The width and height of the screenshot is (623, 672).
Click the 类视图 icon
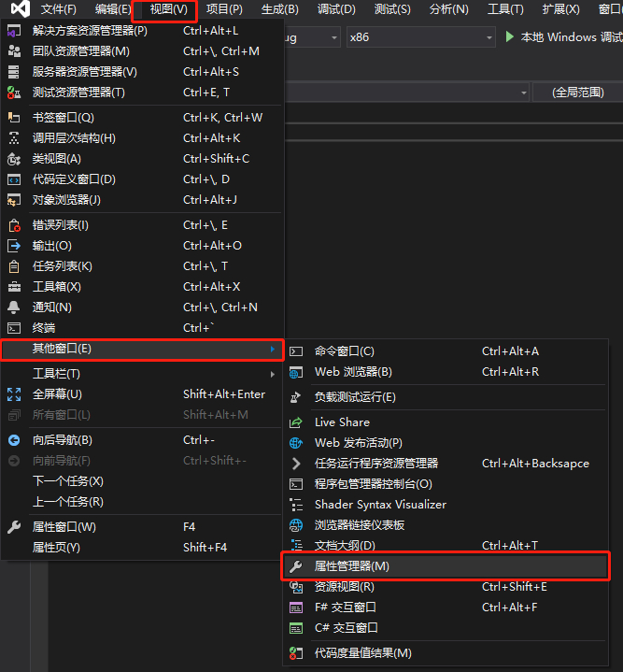coord(14,159)
